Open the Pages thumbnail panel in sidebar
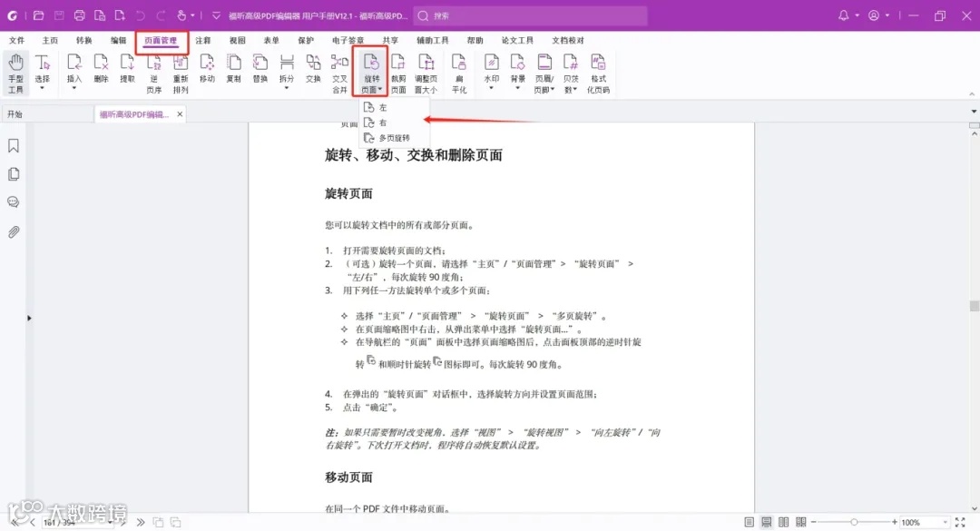980x531 pixels. (13, 174)
